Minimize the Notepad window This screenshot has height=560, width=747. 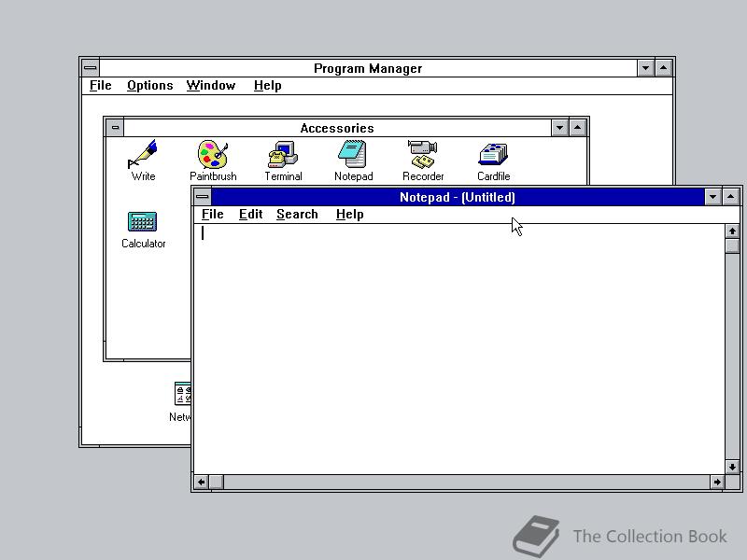[x=712, y=197]
